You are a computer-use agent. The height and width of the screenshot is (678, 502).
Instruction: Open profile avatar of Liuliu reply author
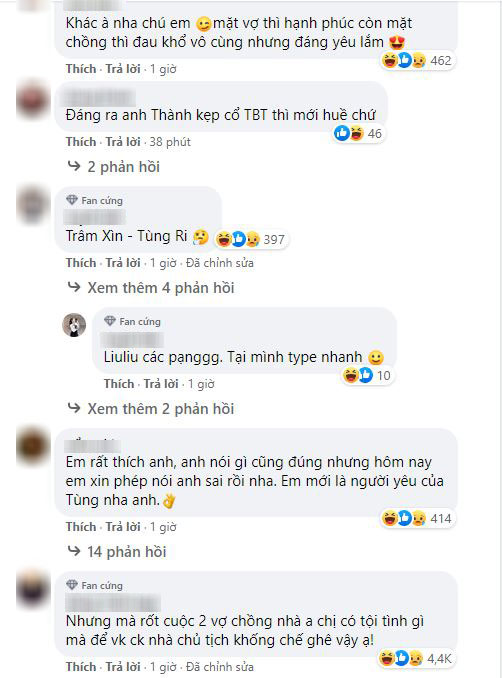pos(74,325)
